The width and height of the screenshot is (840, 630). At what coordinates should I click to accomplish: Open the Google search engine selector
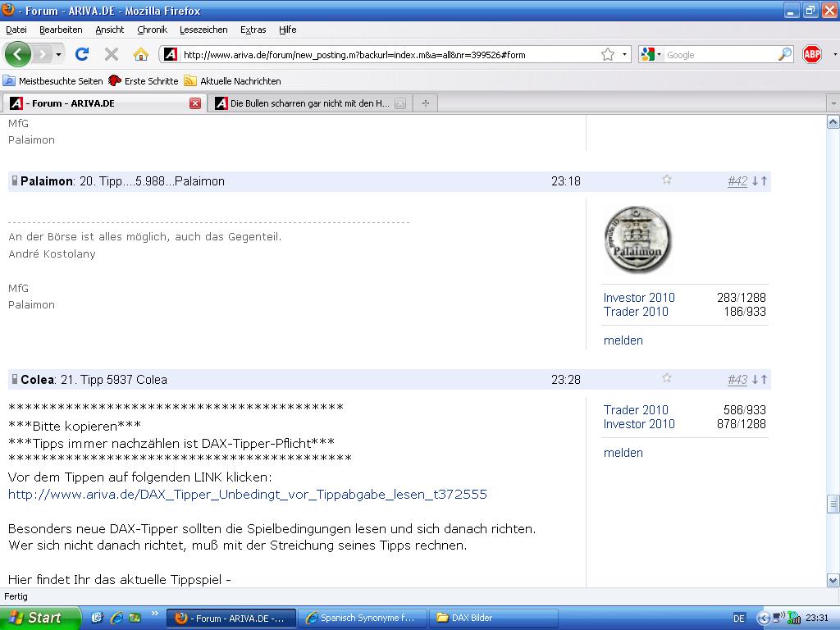pyautogui.click(x=651, y=54)
